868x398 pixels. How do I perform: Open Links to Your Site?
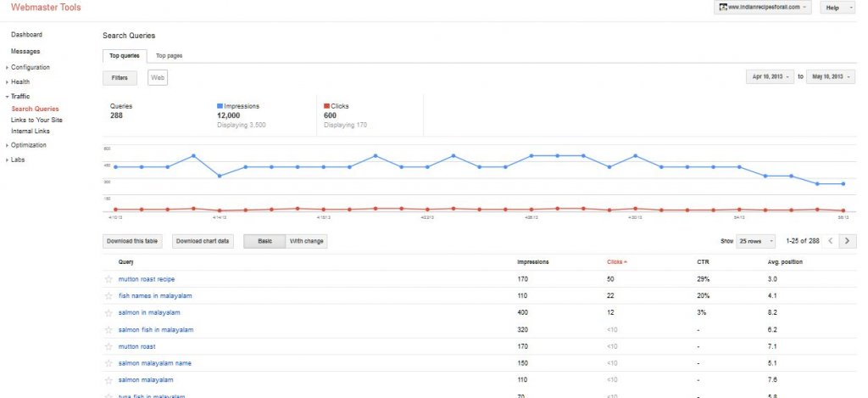[x=36, y=121]
